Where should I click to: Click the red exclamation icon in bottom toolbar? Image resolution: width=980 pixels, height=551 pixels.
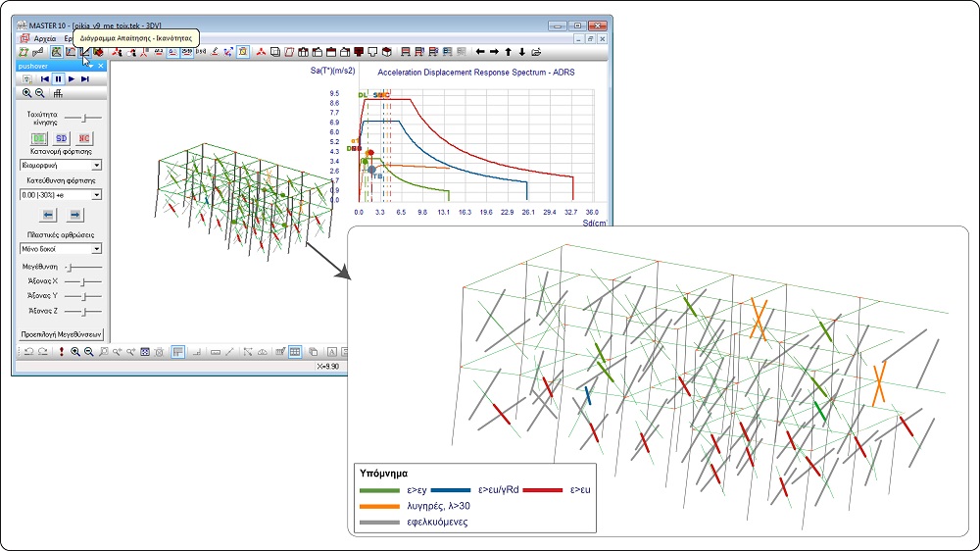[x=61, y=351]
